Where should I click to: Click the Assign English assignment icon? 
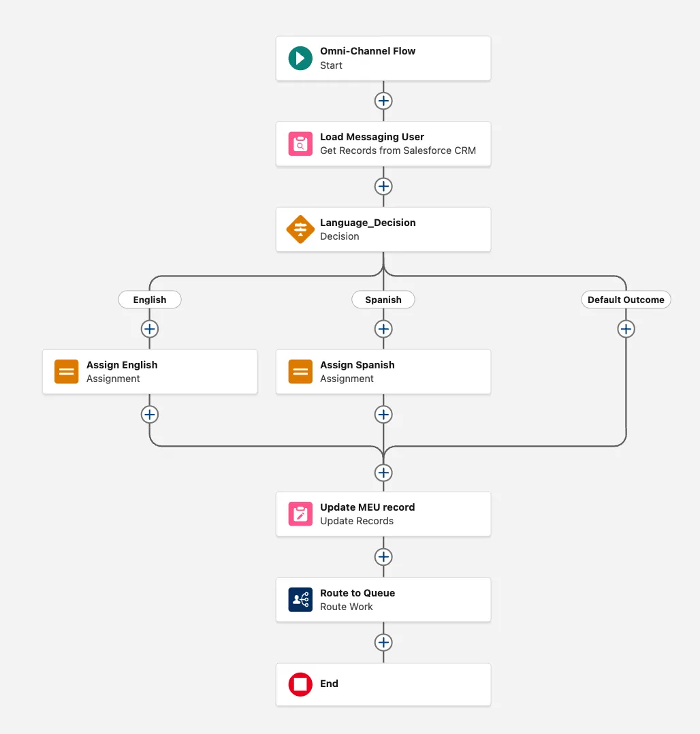(67, 372)
